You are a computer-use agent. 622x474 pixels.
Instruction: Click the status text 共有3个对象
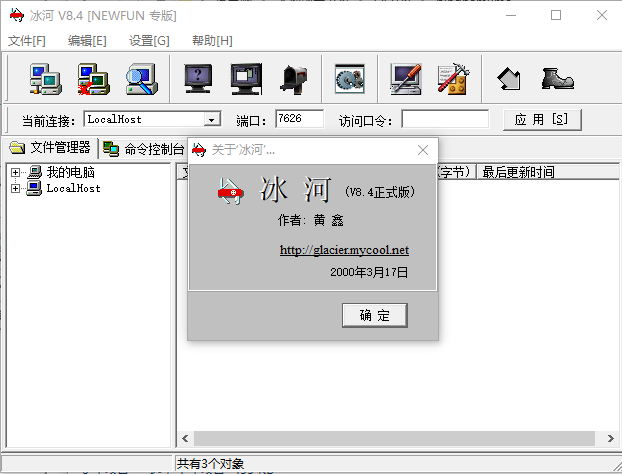point(210,463)
